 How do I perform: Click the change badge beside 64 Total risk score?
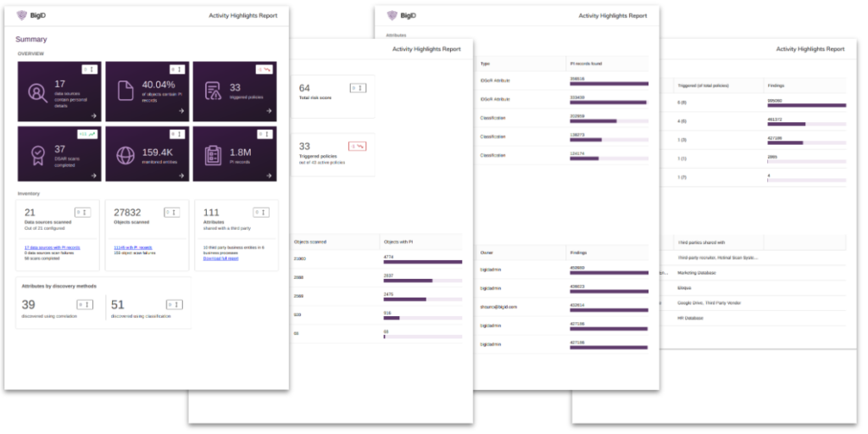(359, 87)
